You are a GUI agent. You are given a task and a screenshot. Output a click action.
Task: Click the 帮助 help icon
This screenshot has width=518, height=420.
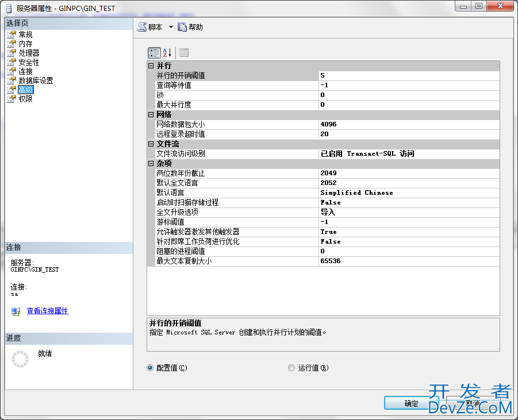point(182,27)
